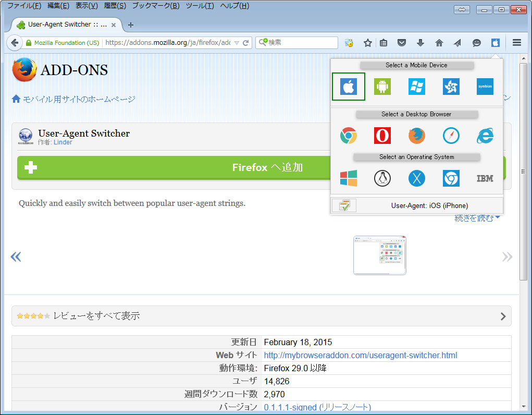Open User-Agent Switcher toolbar Apple icon
Image resolution: width=532 pixels, height=415 pixels.
[x=496, y=43]
